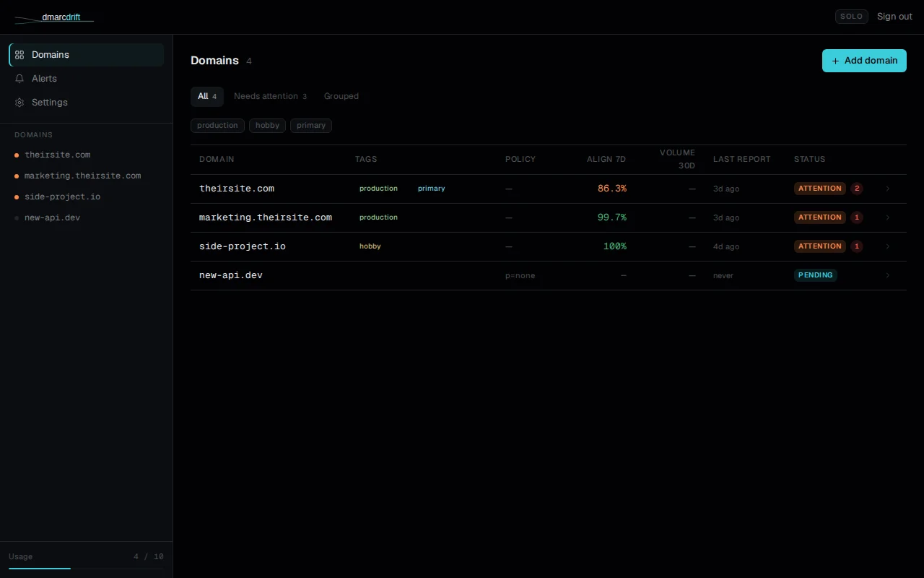Viewport: 924px width, 578px height.
Task: Switch to the All tab
Action: (x=207, y=96)
